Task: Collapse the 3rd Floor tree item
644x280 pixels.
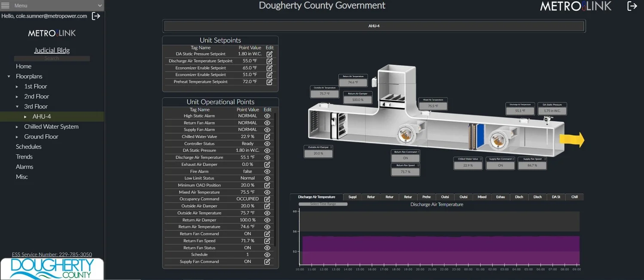Action: click(16, 106)
